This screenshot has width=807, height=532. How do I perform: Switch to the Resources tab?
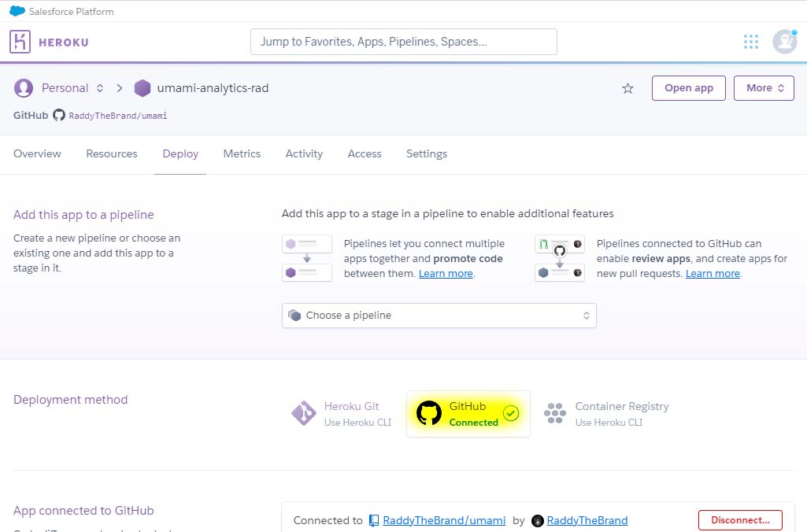(112, 154)
